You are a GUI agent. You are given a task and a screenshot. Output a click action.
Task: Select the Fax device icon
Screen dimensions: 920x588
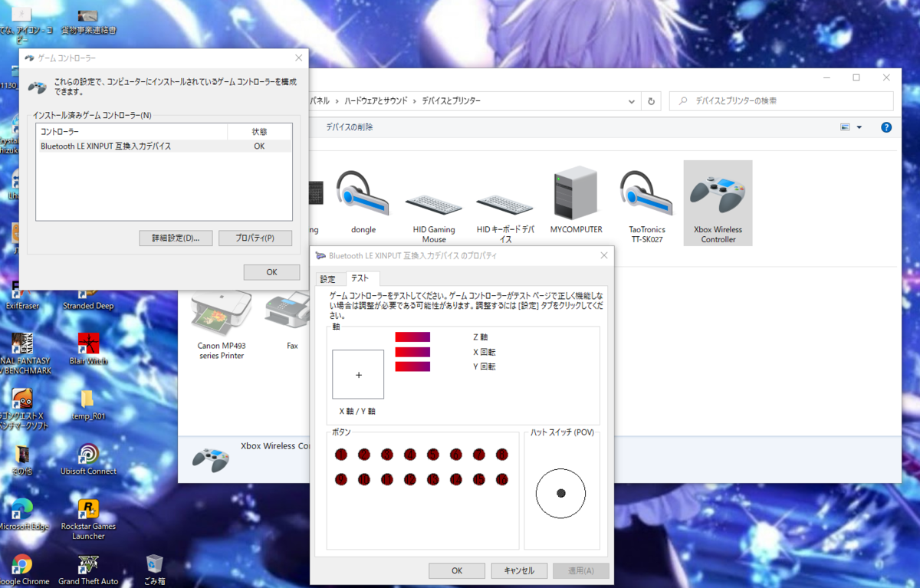click(292, 322)
